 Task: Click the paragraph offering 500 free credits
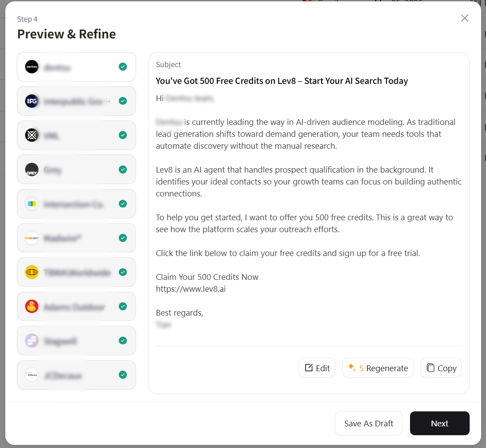coord(304,223)
